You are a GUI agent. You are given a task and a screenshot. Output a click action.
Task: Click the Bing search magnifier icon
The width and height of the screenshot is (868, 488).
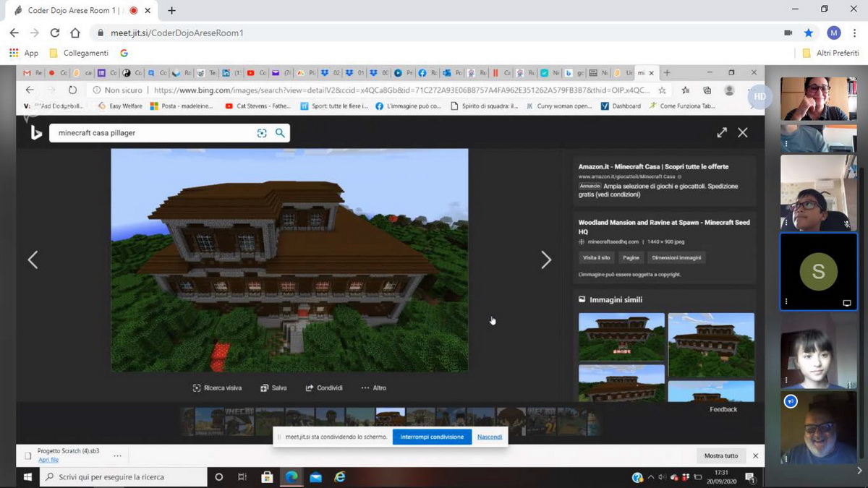pos(280,133)
